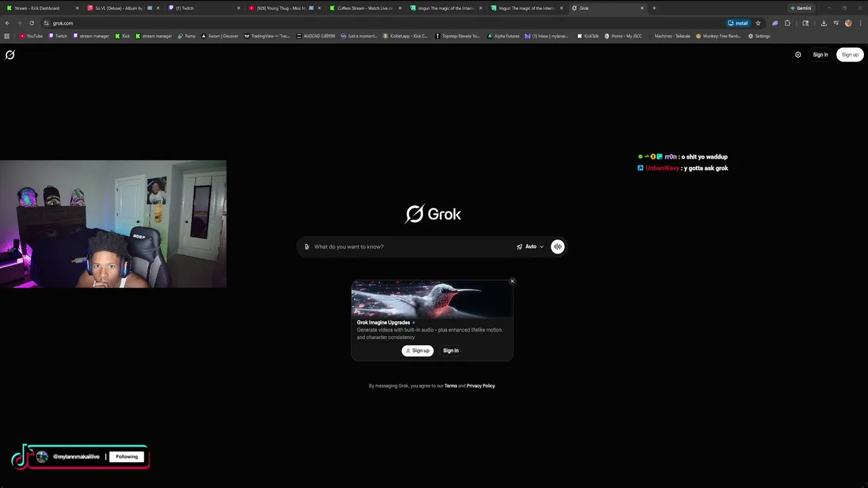Click Sign up at top right
The image size is (868, 488).
850,55
